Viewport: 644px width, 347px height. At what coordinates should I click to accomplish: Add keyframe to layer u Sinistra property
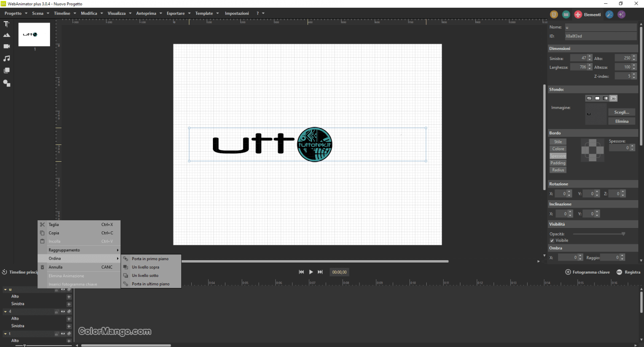click(x=69, y=304)
